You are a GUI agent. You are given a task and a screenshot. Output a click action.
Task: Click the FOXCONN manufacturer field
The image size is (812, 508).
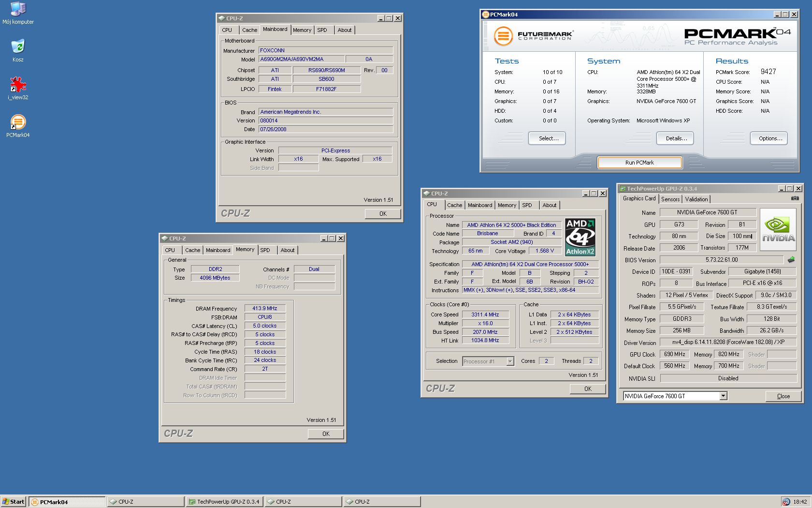(326, 50)
